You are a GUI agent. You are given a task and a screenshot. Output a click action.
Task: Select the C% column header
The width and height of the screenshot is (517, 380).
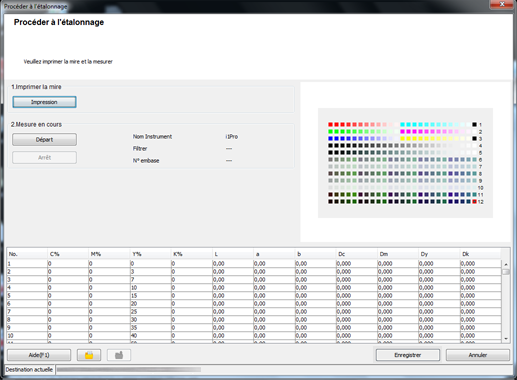tap(68, 254)
